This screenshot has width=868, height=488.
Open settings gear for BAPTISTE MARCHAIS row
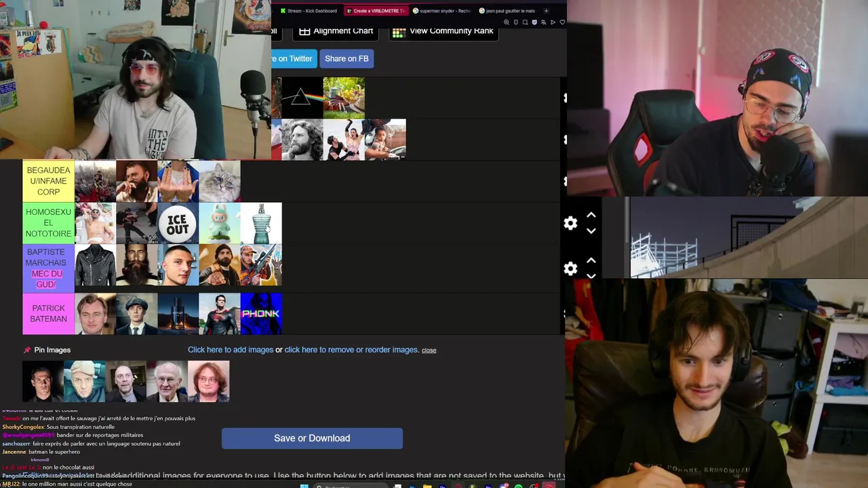coord(570,269)
